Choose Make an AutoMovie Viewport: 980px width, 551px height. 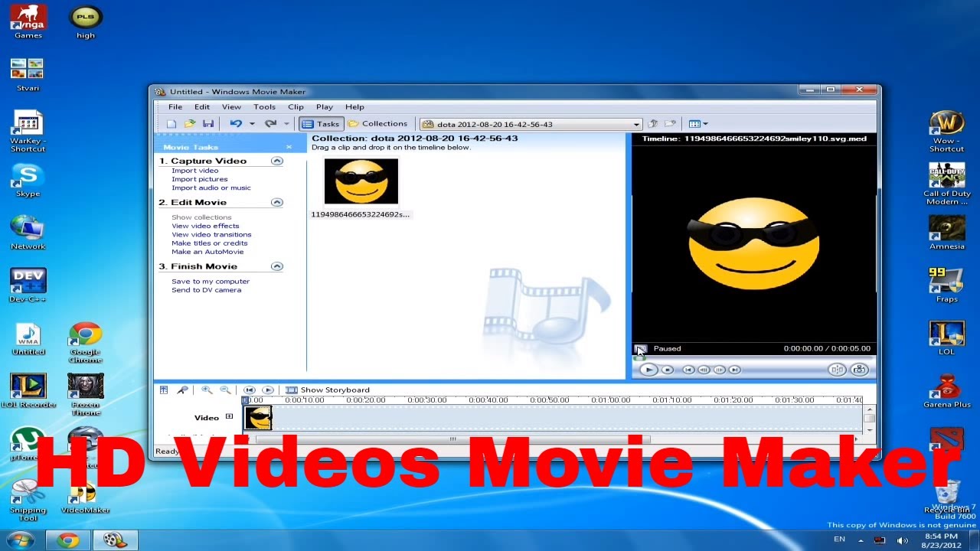coord(207,252)
